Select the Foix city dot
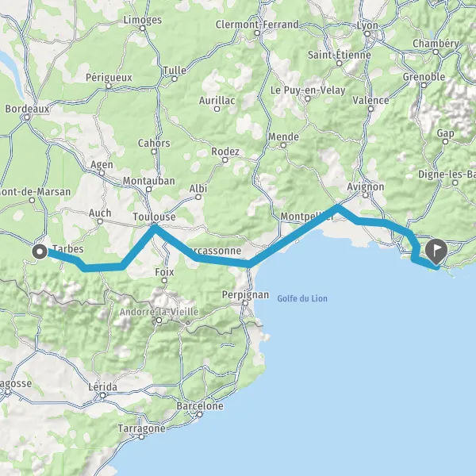This screenshot has height=476, width=476. tap(164, 281)
